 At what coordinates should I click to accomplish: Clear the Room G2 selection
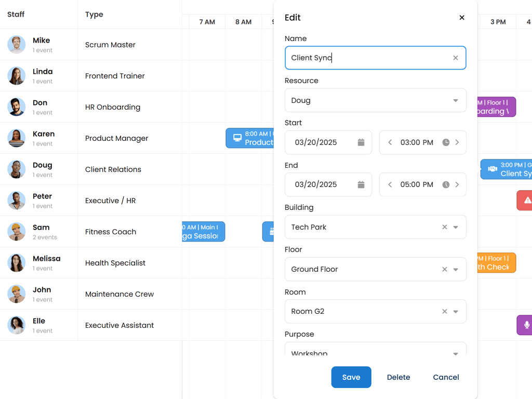[x=444, y=311]
